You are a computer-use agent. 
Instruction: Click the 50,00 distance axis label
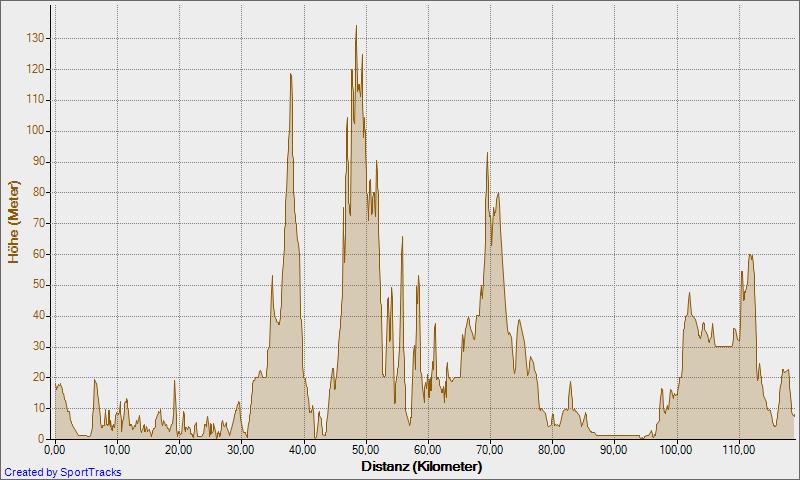click(x=366, y=450)
